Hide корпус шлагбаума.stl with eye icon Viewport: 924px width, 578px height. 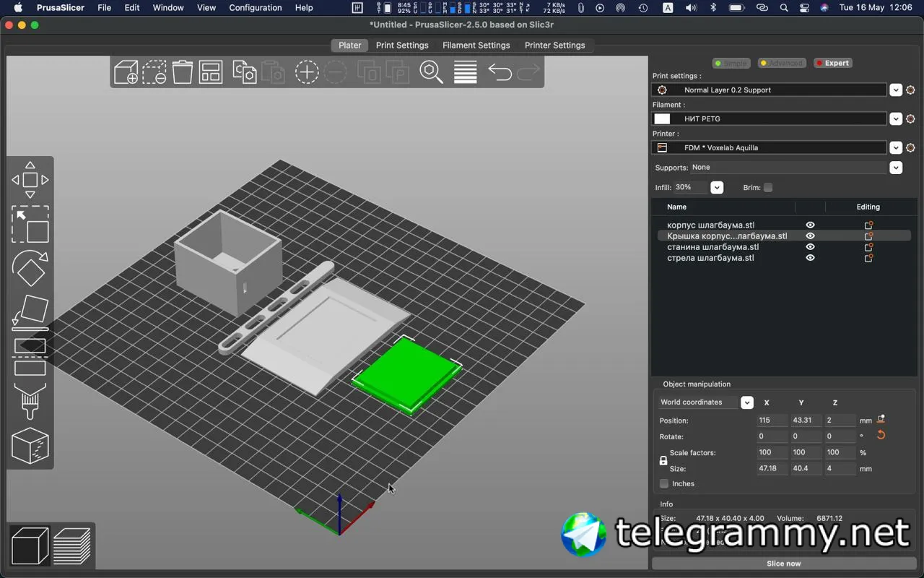pyautogui.click(x=810, y=225)
